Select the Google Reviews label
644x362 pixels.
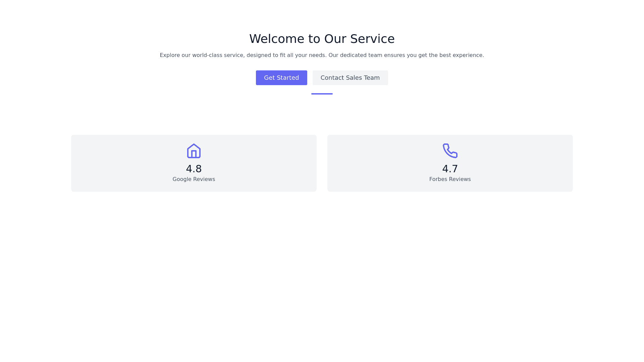click(x=194, y=179)
